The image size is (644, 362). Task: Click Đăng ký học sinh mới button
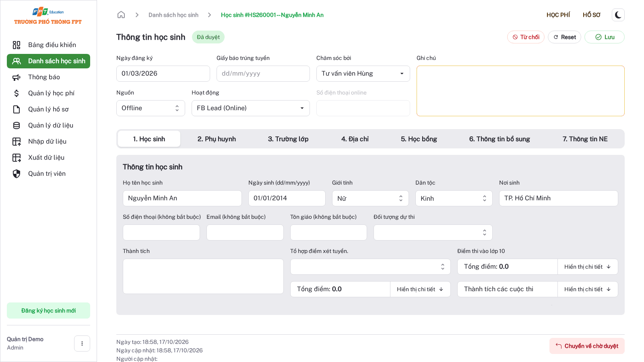point(48,311)
